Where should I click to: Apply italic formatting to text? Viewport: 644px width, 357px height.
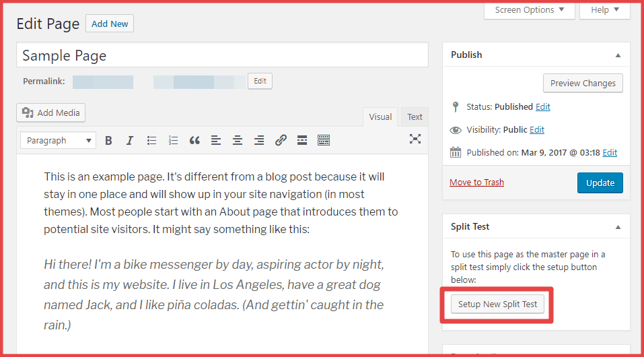pyautogui.click(x=130, y=140)
